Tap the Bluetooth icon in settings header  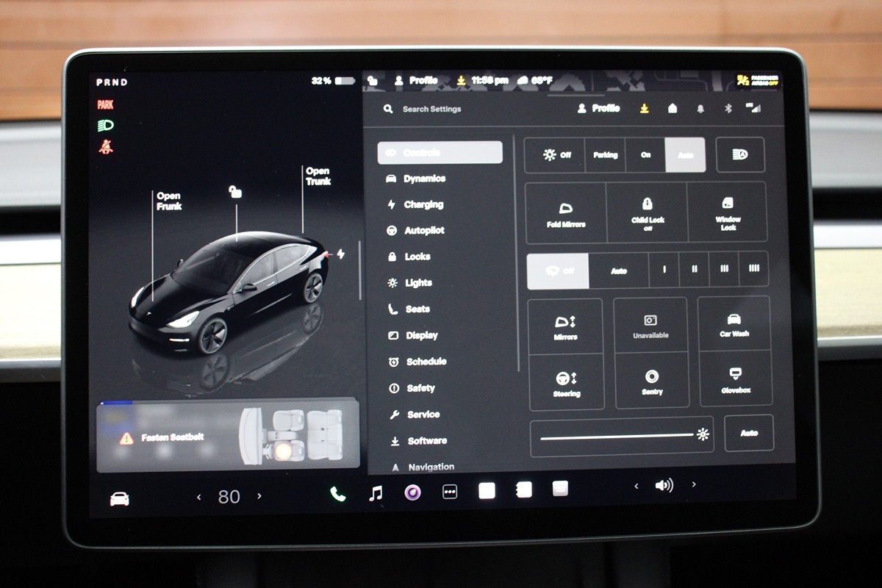(x=728, y=108)
